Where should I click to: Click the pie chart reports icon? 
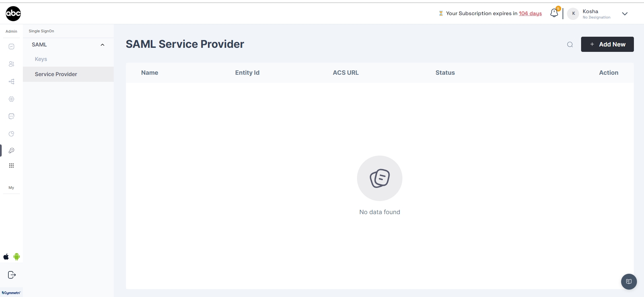pos(11,134)
